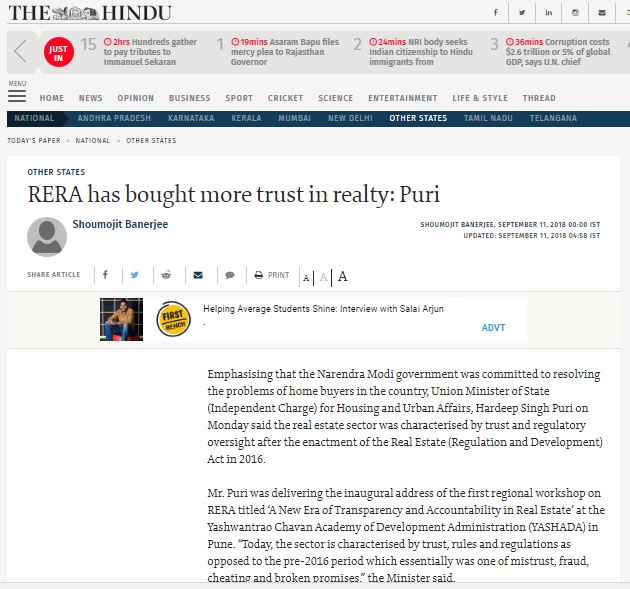Image resolution: width=630 pixels, height=589 pixels.
Task: Open Immanuel Sekaran tributes headline
Action: coord(150,52)
